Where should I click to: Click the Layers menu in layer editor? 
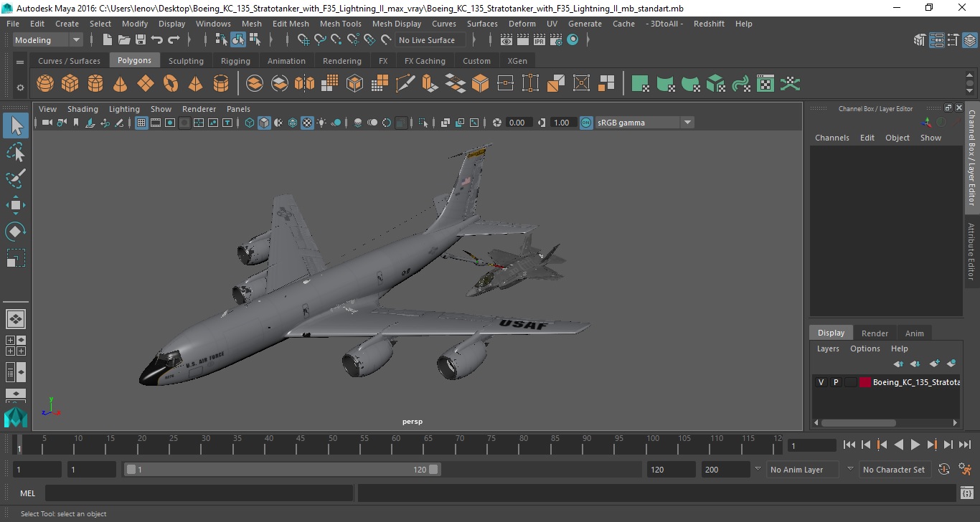pos(828,348)
